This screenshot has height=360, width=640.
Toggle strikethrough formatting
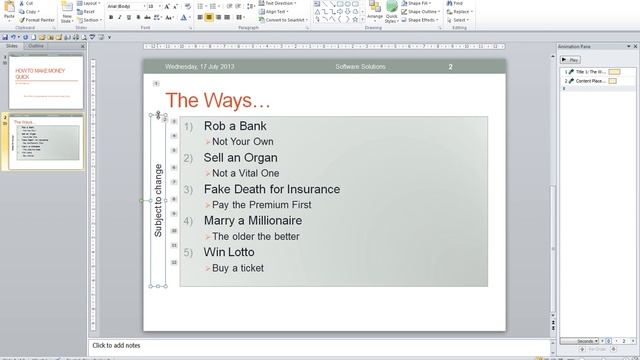click(x=147, y=17)
